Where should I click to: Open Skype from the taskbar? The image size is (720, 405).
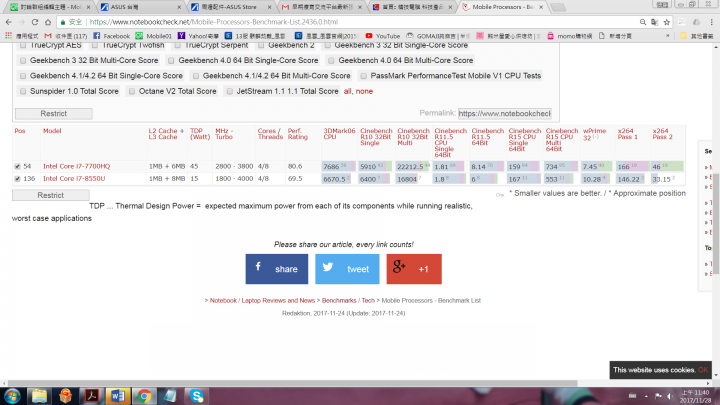click(x=196, y=396)
